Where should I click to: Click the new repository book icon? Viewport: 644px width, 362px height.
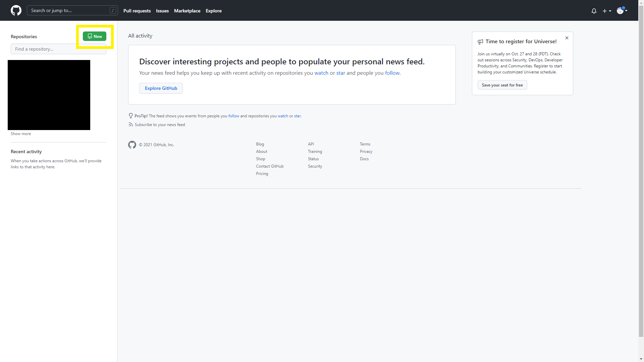pyautogui.click(x=90, y=36)
